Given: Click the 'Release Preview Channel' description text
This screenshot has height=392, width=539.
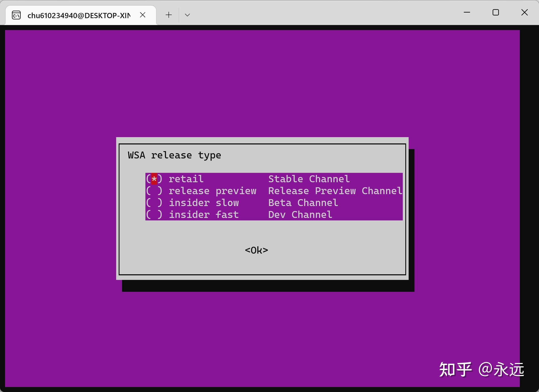Looking at the screenshot, I should point(335,191).
